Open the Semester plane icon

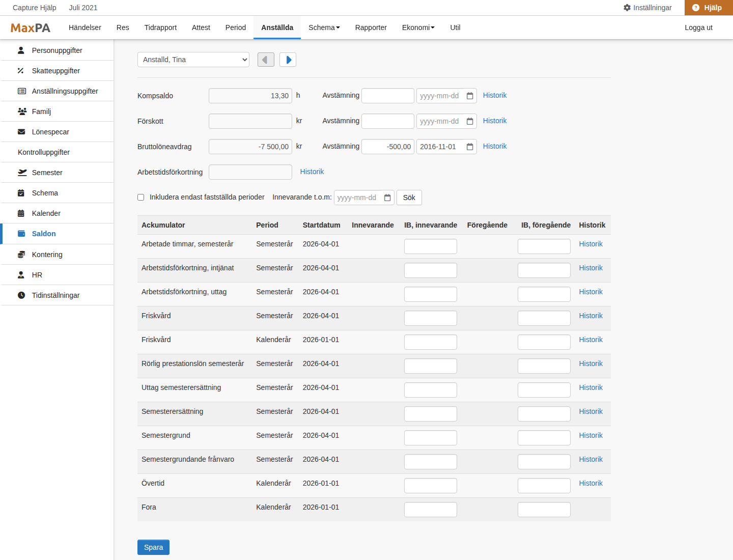point(22,173)
